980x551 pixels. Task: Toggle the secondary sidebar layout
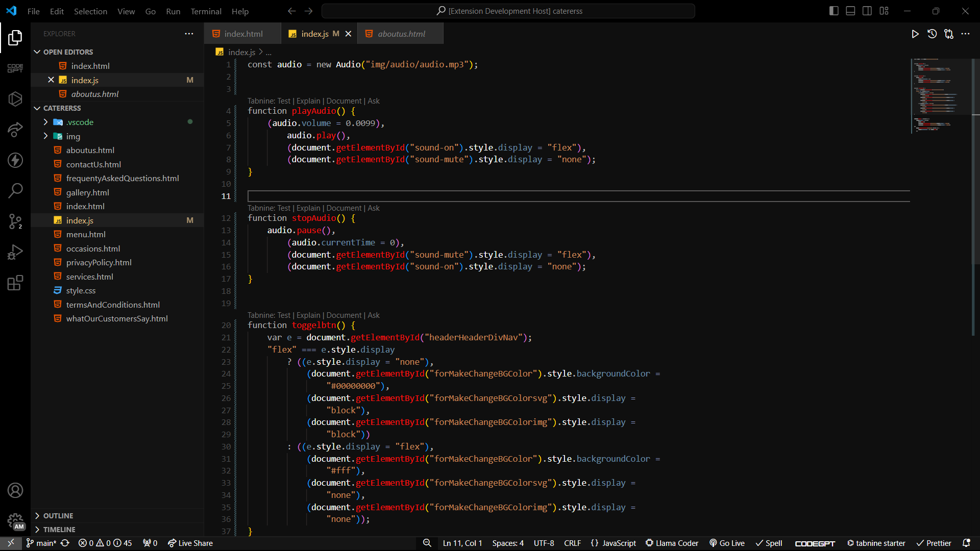pyautogui.click(x=867, y=11)
